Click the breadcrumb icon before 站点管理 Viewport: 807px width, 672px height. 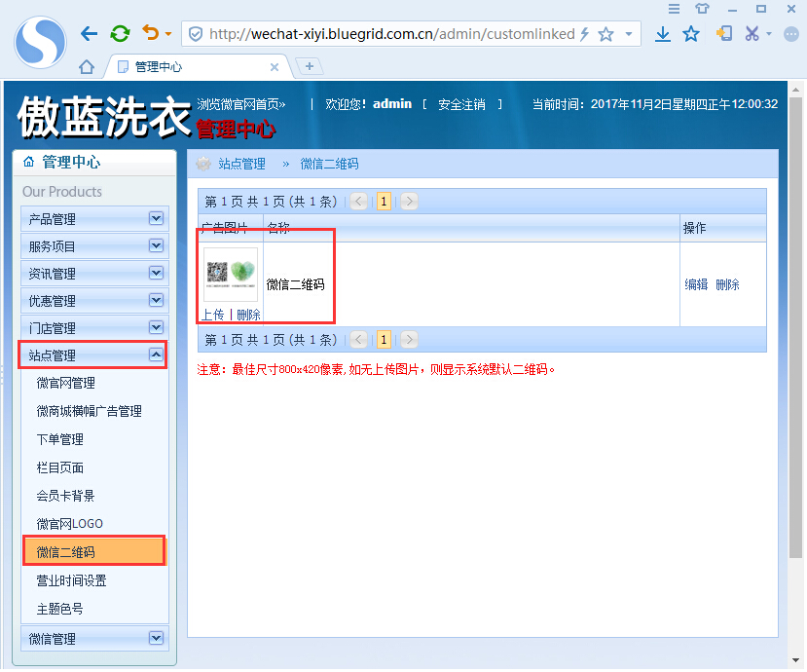click(201, 163)
